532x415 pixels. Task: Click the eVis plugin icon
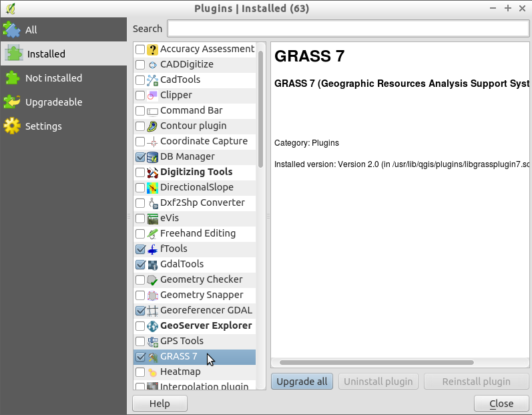click(153, 219)
